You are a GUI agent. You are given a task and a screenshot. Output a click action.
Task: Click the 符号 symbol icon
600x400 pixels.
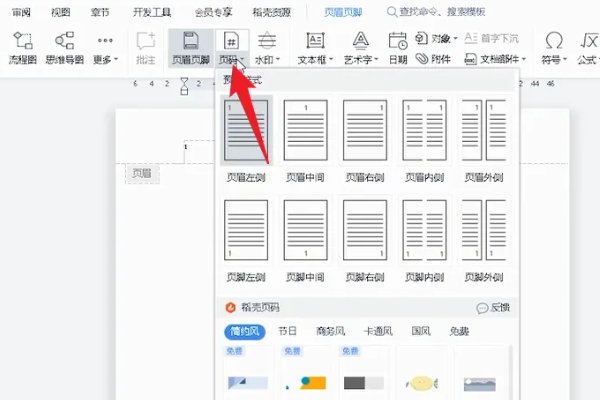coord(554,41)
